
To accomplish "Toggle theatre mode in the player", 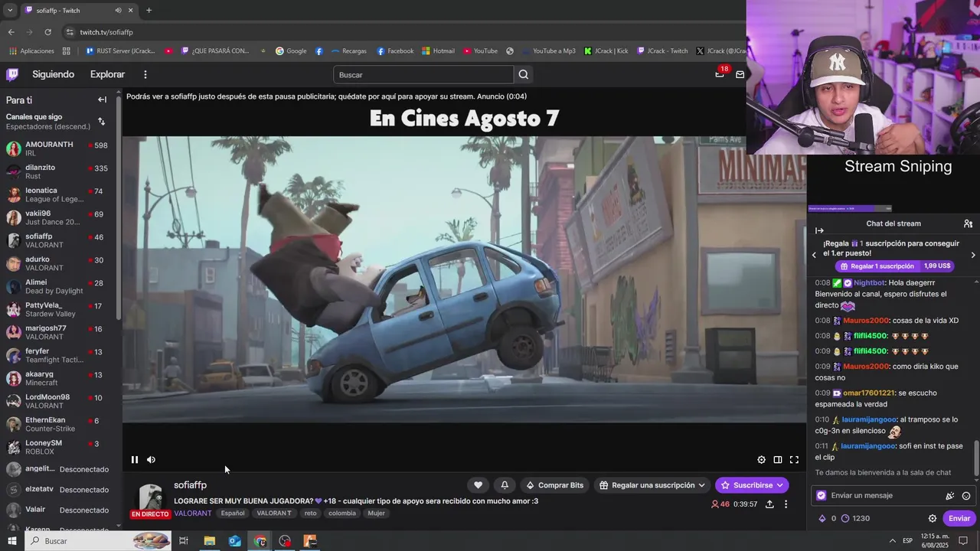I will tap(777, 459).
